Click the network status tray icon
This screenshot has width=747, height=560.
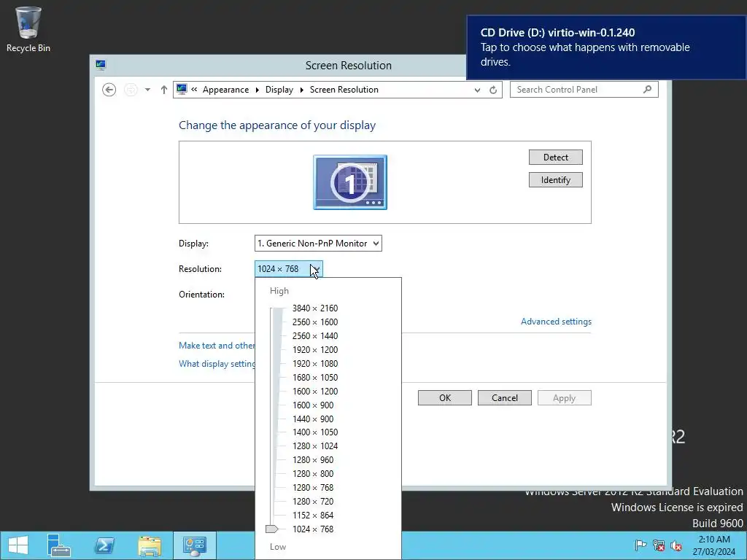click(x=659, y=545)
